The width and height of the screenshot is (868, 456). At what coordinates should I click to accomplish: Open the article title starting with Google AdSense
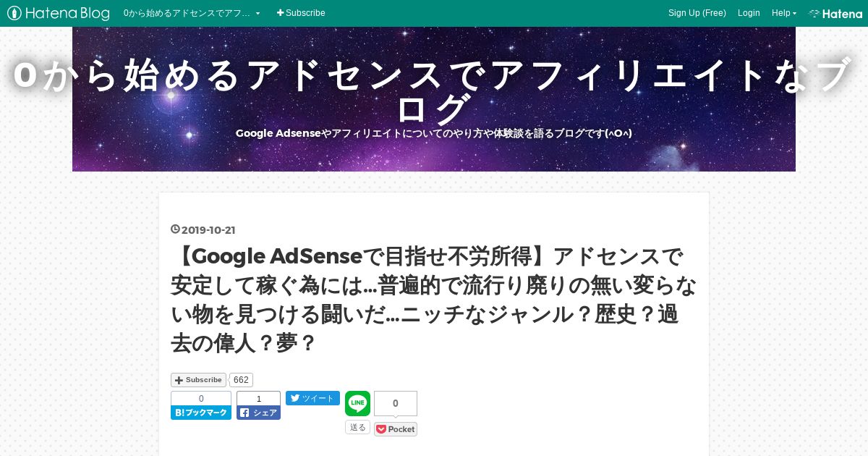(x=434, y=300)
